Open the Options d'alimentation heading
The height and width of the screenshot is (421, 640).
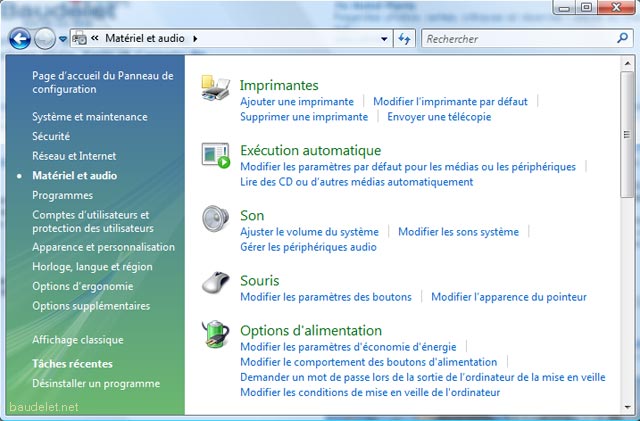pos(311,330)
